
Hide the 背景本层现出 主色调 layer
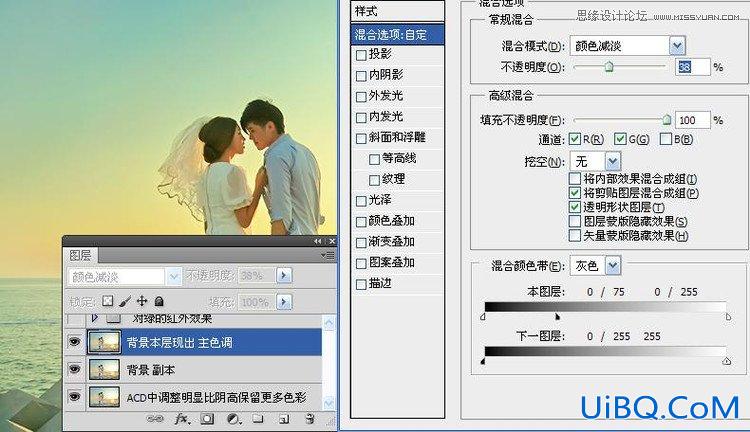tap(74, 342)
